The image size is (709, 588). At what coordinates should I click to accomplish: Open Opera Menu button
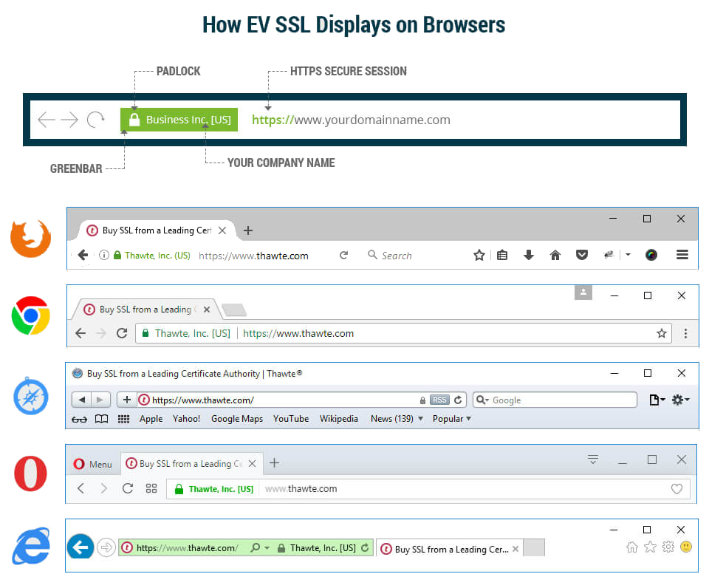tap(93, 464)
